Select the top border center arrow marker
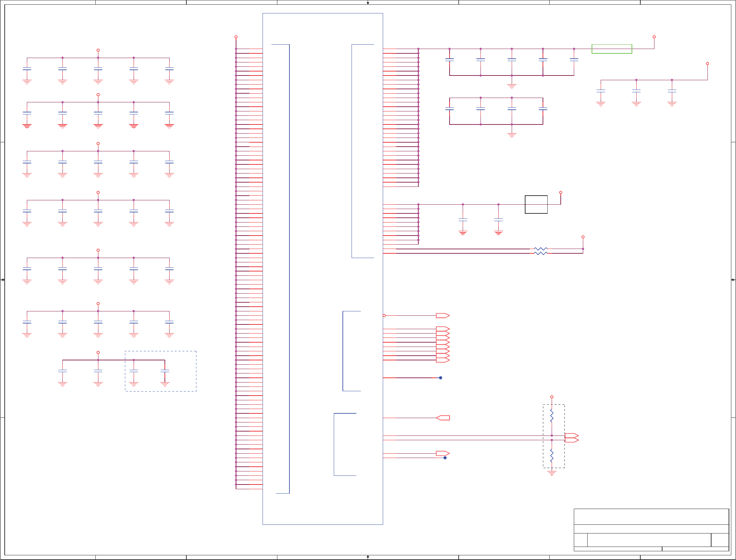The width and height of the screenshot is (736, 560). click(x=368, y=3)
